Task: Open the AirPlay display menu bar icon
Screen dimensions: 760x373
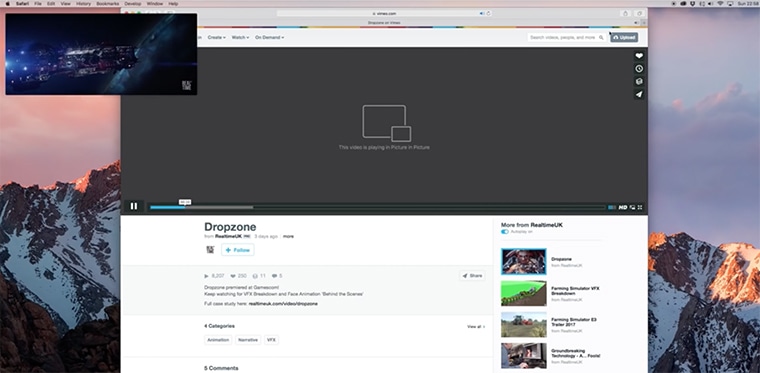Action: (729, 3)
